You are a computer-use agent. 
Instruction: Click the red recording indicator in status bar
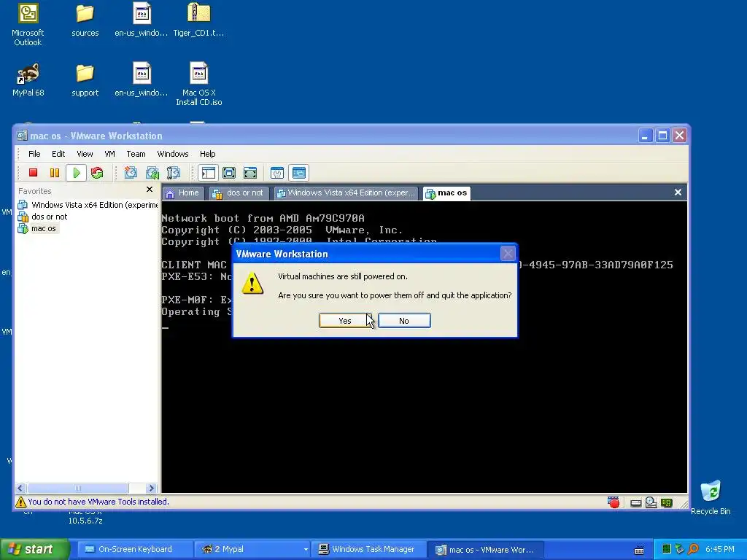pos(614,502)
